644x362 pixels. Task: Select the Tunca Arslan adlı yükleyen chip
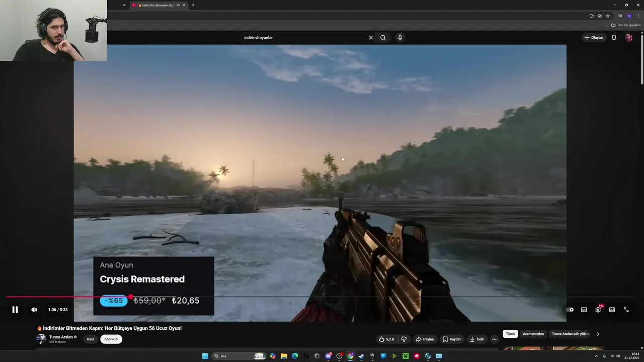tap(570, 334)
